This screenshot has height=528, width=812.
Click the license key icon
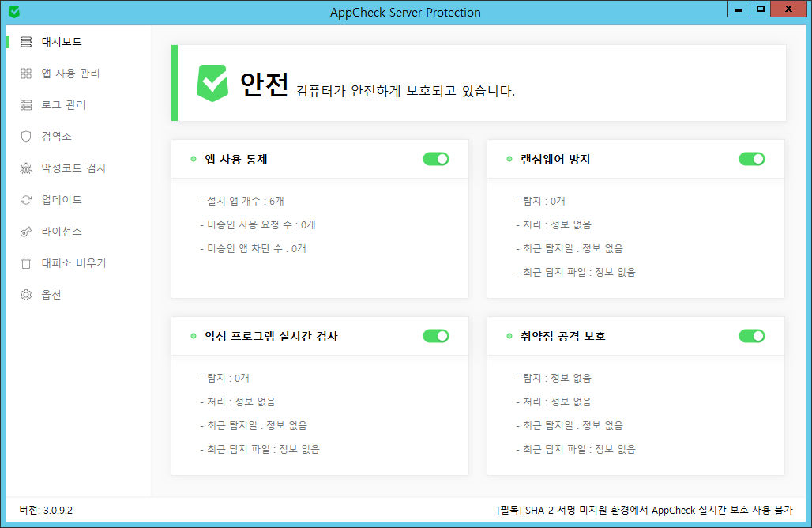[x=26, y=232]
